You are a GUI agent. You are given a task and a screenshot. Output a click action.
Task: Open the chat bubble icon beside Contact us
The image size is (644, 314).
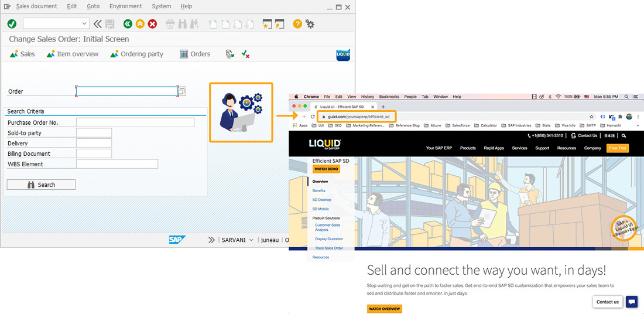[632, 302]
